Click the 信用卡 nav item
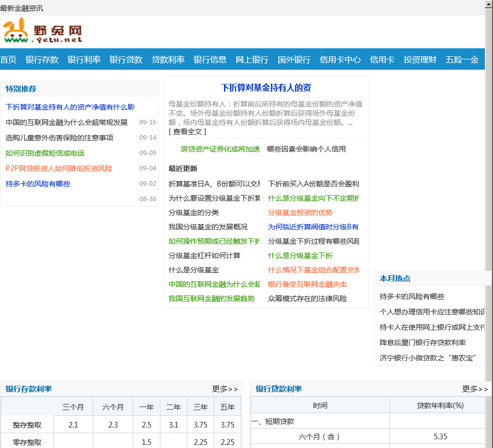Screen dimensions: 493x448 coord(382,59)
